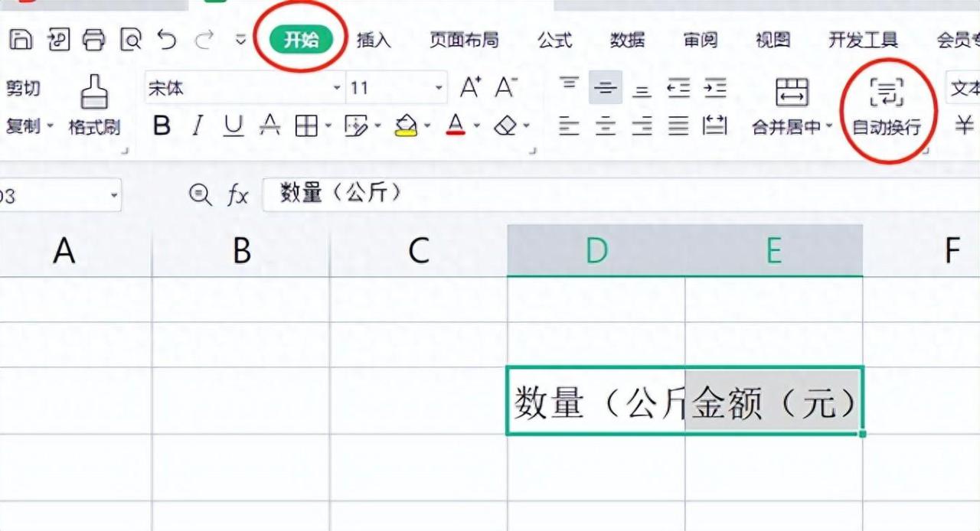Select column D header
The width and height of the screenshot is (980, 531).
click(x=596, y=250)
